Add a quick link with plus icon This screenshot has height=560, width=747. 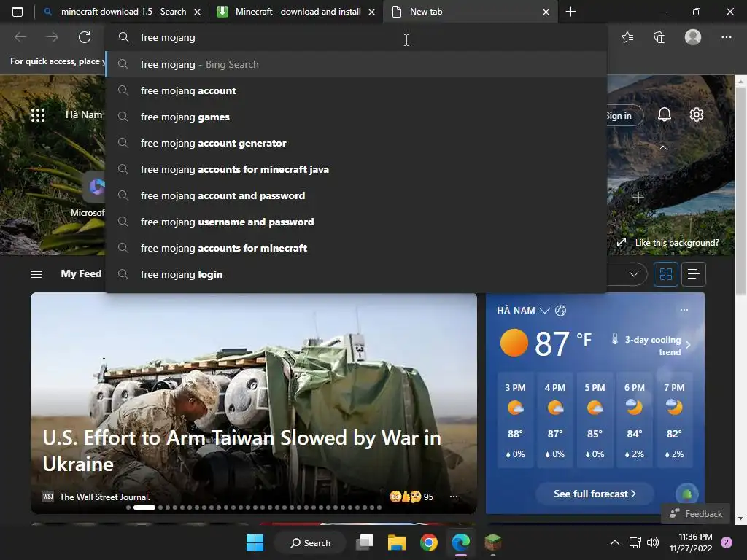(638, 197)
